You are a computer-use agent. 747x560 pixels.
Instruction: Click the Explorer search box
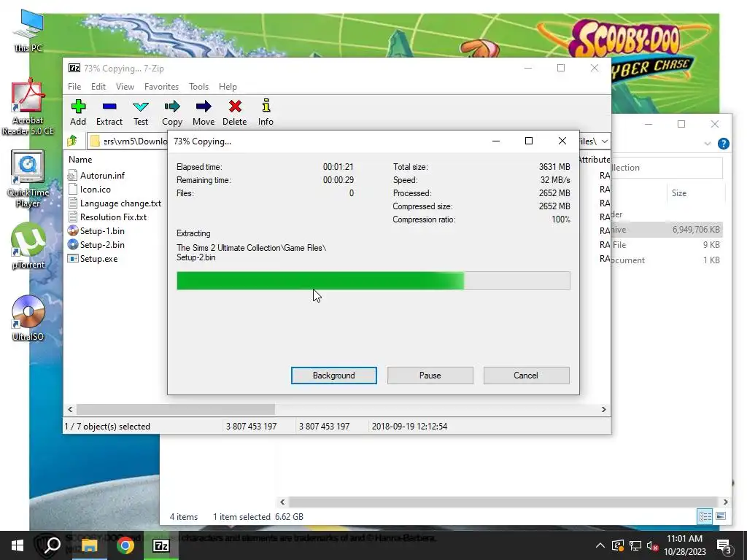coord(666,168)
